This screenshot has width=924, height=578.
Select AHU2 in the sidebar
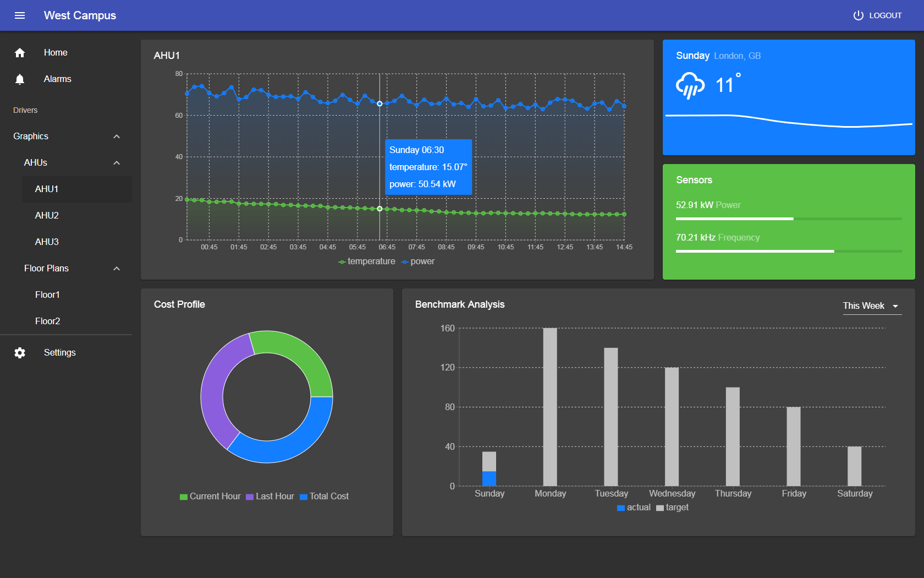(x=47, y=216)
